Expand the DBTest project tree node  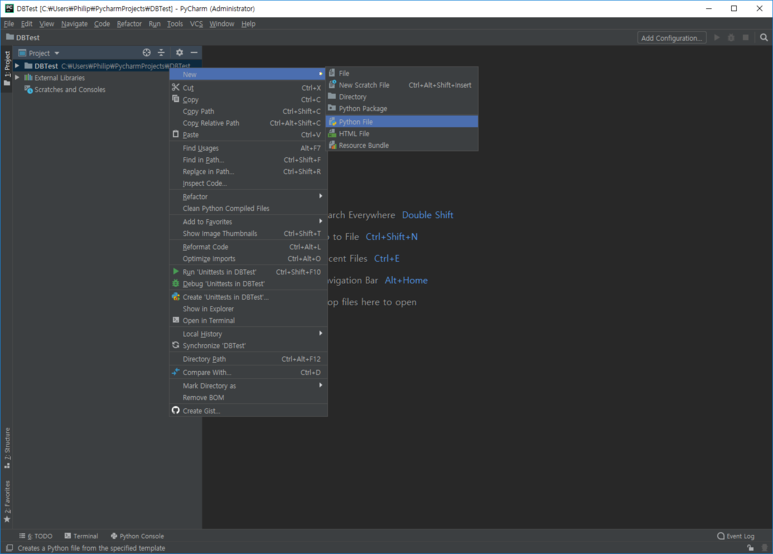point(17,66)
